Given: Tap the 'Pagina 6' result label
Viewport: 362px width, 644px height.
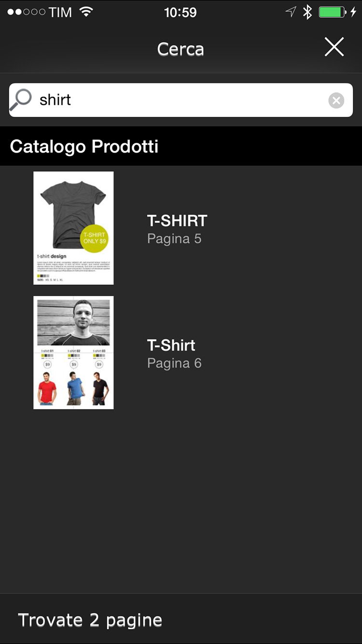Looking at the screenshot, I should 174,363.
